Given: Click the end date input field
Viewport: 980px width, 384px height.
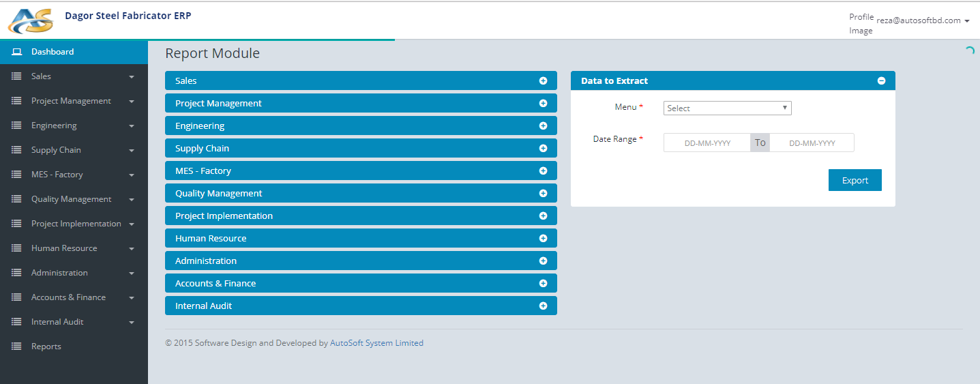Looking at the screenshot, I should click(x=812, y=143).
